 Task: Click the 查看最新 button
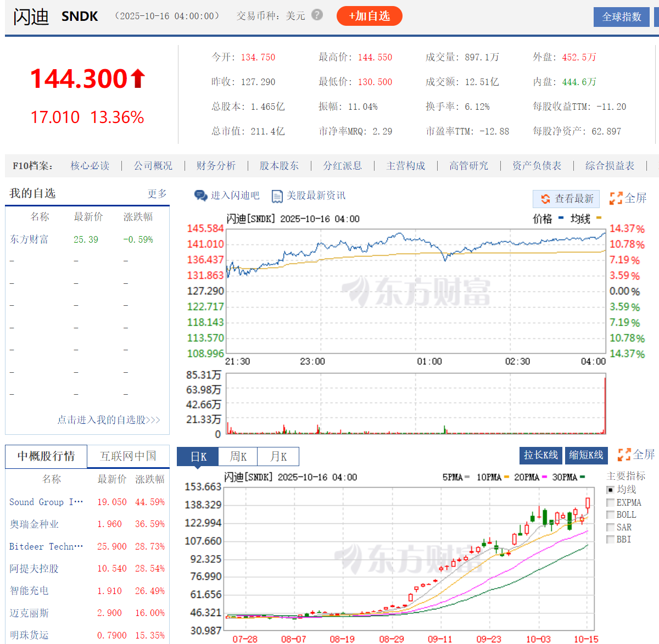click(566, 199)
